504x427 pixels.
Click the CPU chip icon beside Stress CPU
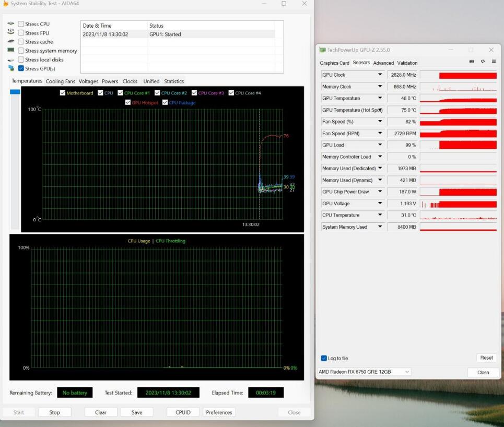(x=11, y=24)
